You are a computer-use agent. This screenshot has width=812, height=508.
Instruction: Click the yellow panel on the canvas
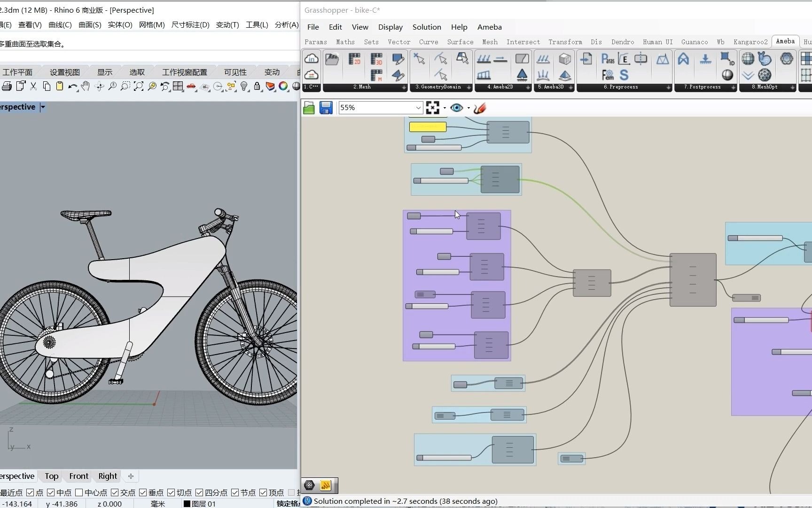428,127
